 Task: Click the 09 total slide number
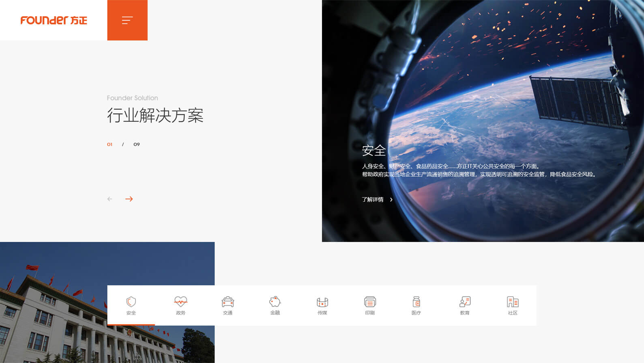click(137, 145)
